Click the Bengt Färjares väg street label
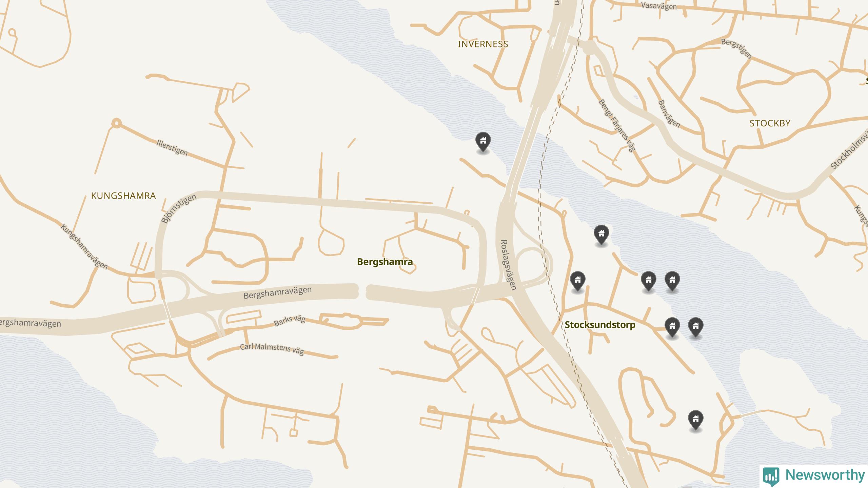The image size is (868, 488). (x=616, y=125)
